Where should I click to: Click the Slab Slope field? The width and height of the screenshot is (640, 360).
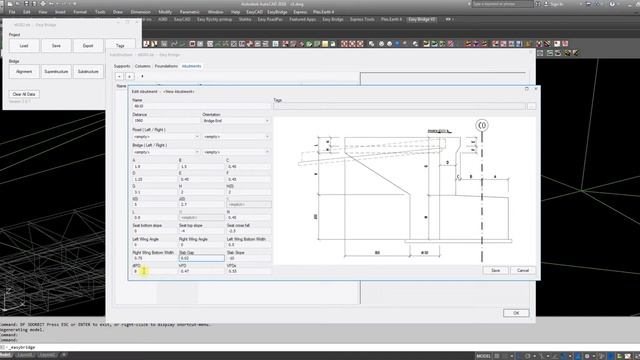(x=249, y=258)
